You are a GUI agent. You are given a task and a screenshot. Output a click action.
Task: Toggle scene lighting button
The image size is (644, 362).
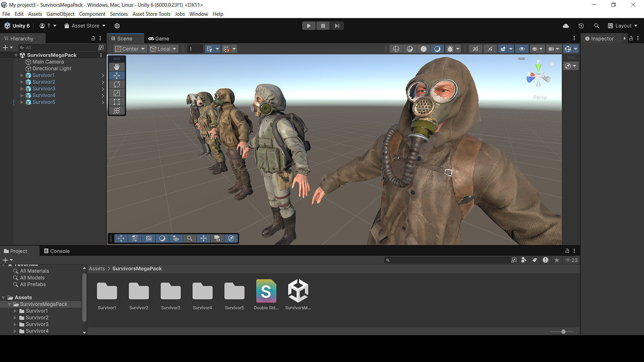(x=437, y=49)
